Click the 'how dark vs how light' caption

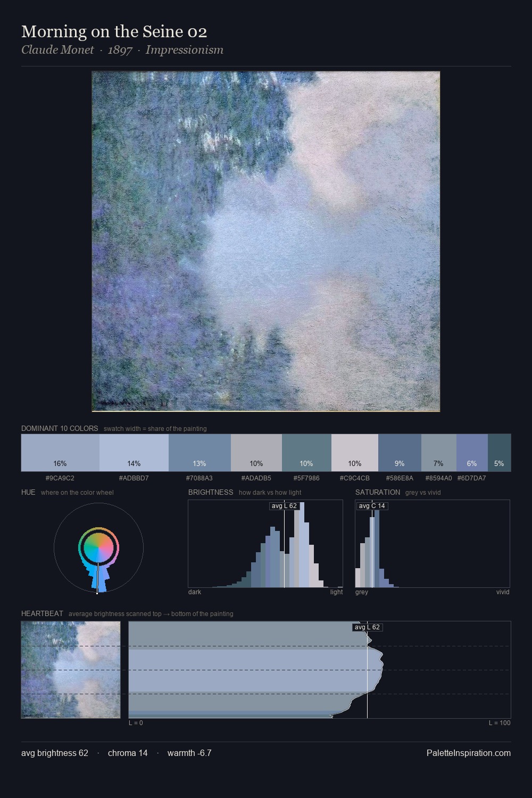coord(270,493)
